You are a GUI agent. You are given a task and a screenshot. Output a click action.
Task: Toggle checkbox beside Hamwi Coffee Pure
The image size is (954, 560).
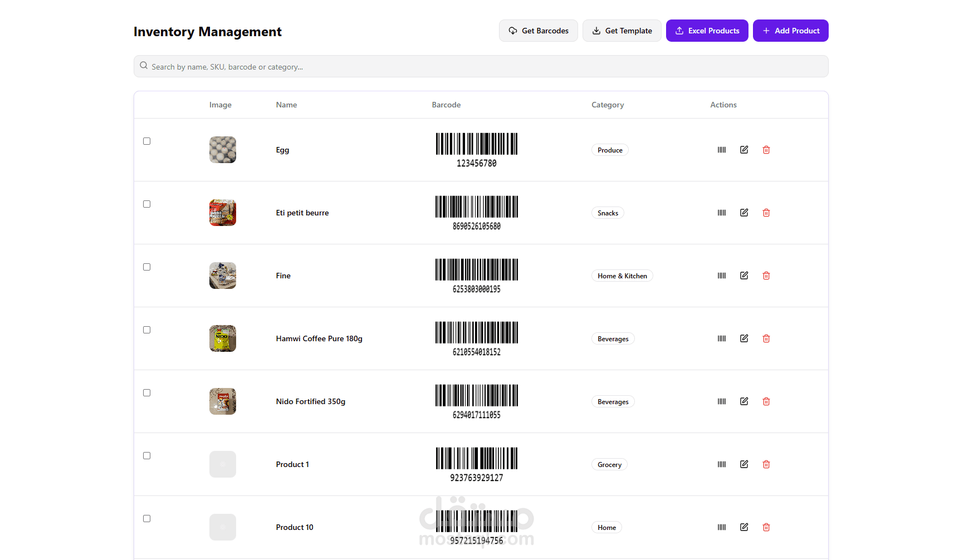coord(147,330)
